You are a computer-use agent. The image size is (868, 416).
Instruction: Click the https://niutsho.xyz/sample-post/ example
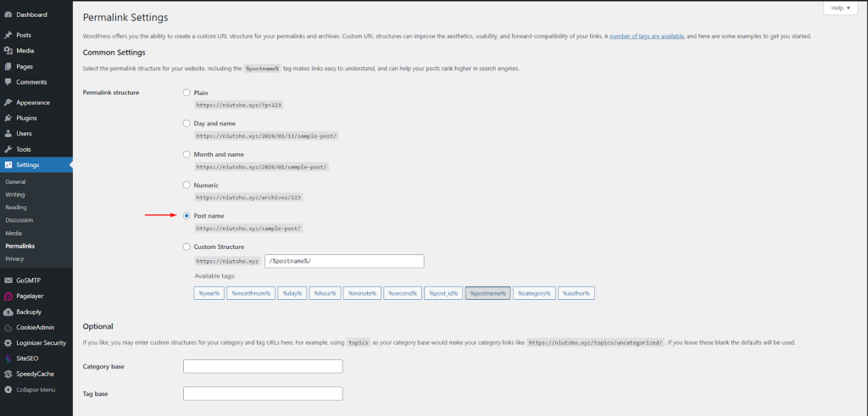point(248,228)
